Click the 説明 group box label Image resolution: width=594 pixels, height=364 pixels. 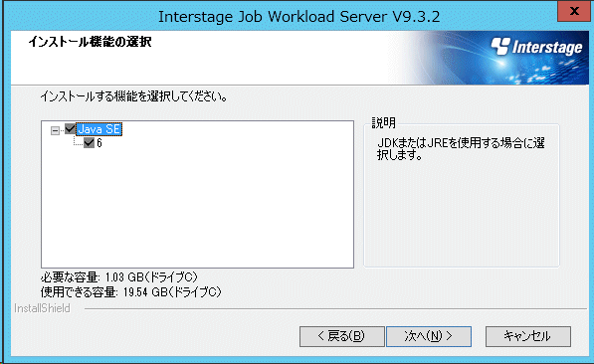[x=383, y=122]
